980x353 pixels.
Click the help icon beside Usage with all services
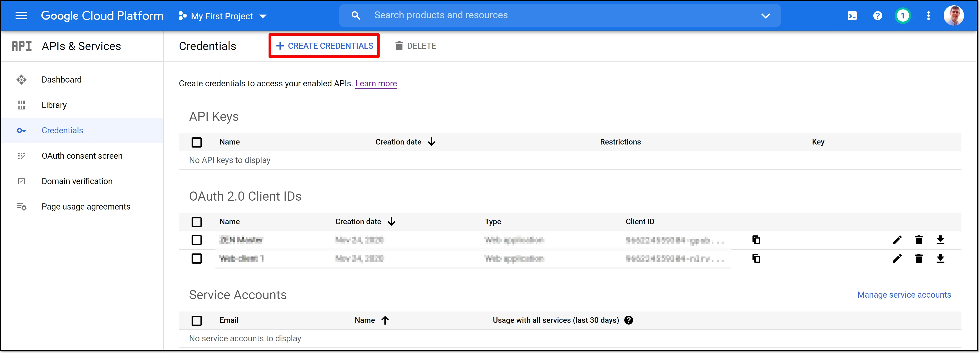[629, 320]
